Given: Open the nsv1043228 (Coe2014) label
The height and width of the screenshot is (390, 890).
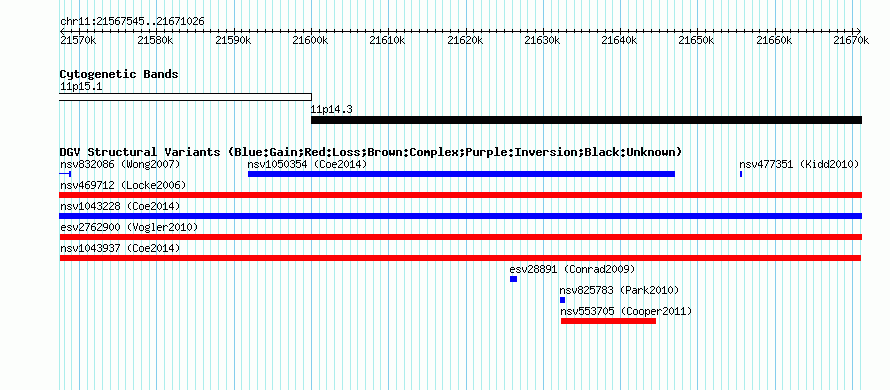Looking at the screenshot, I should [x=120, y=206].
